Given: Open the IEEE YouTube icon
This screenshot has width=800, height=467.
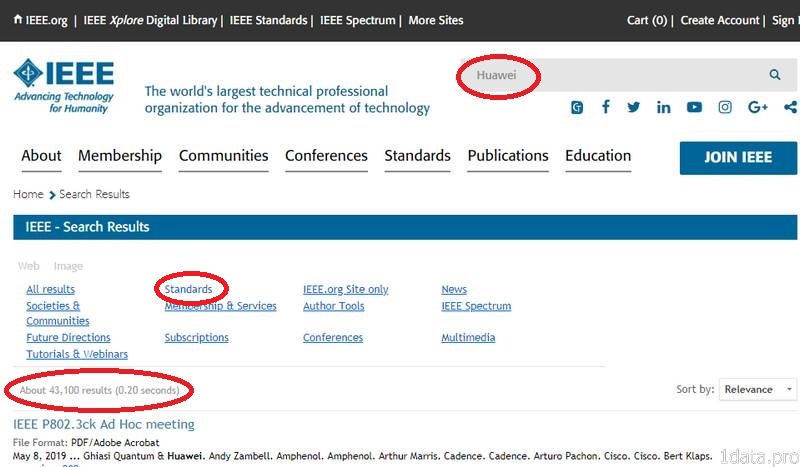Looking at the screenshot, I should (x=694, y=107).
